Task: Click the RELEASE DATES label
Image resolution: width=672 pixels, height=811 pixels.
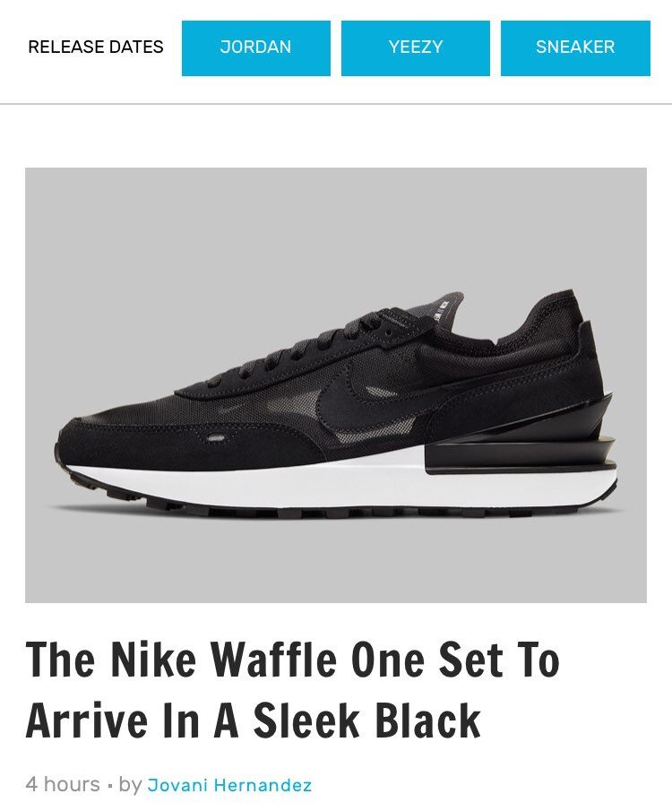Action: tap(96, 47)
